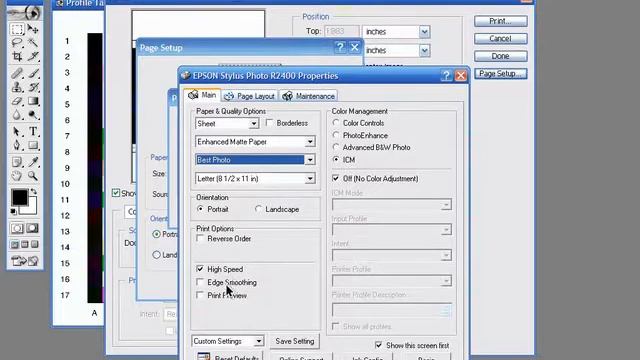Open the Enhanced Matte Paper media dropdown
640x360 pixels.
tap(310, 142)
